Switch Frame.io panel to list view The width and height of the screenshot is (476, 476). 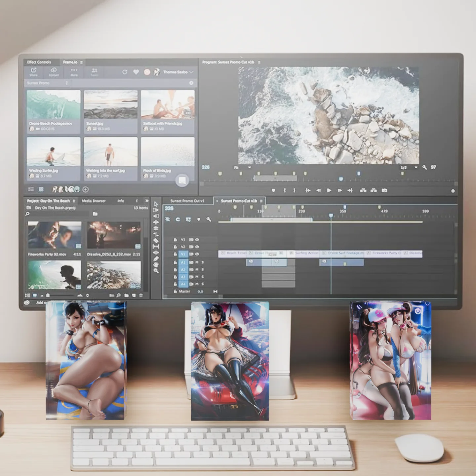coord(31,189)
